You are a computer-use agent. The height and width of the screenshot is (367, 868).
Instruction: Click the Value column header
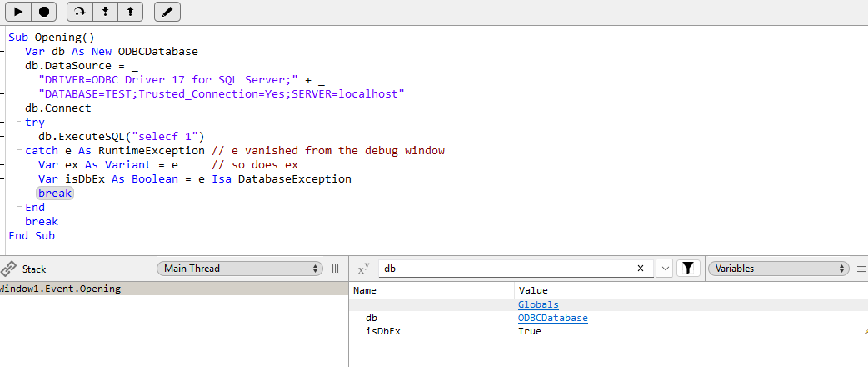tap(533, 290)
